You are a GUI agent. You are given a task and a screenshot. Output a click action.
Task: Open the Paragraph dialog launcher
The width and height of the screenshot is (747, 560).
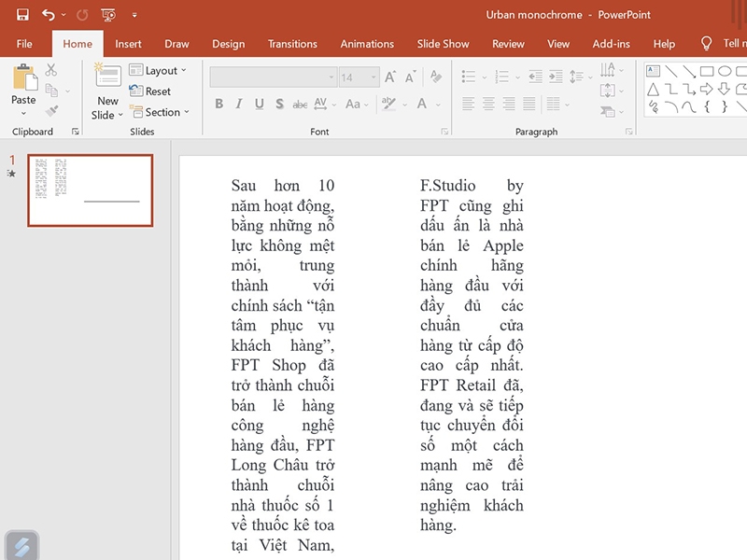pyautogui.click(x=628, y=132)
